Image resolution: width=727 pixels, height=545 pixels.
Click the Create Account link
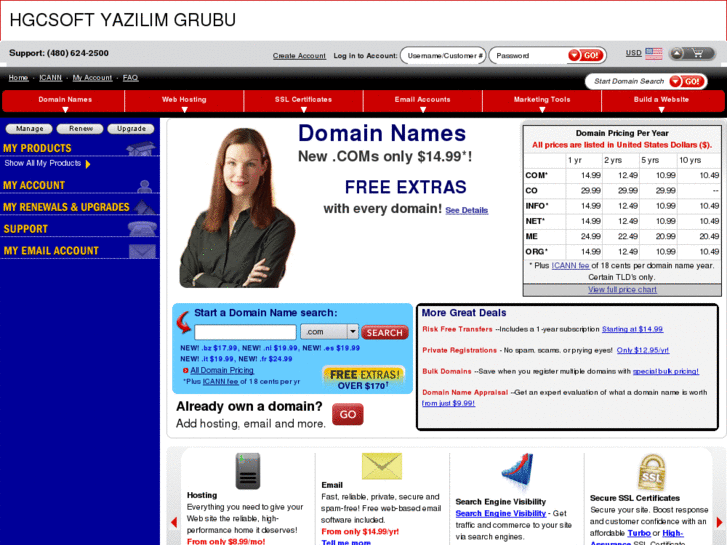(299, 56)
